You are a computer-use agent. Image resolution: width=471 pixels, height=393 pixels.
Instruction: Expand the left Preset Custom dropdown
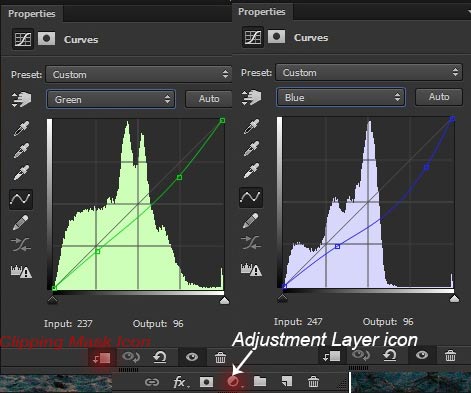point(139,74)
